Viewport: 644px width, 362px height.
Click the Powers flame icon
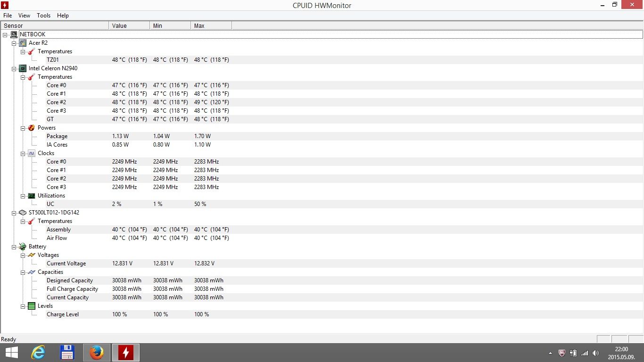32,128
